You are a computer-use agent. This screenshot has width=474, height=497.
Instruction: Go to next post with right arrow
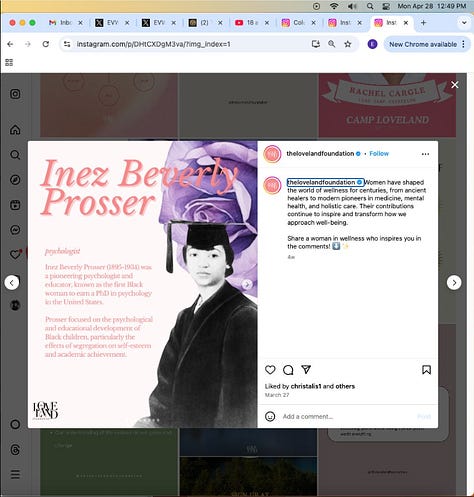coord(454,283)
